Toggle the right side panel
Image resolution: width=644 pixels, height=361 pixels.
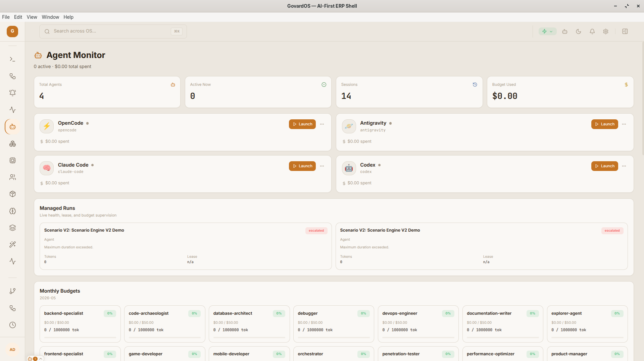(625, 31)
